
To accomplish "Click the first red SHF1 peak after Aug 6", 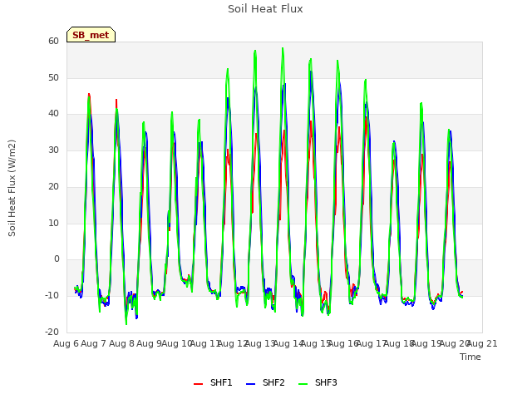I will coord(89,94).
